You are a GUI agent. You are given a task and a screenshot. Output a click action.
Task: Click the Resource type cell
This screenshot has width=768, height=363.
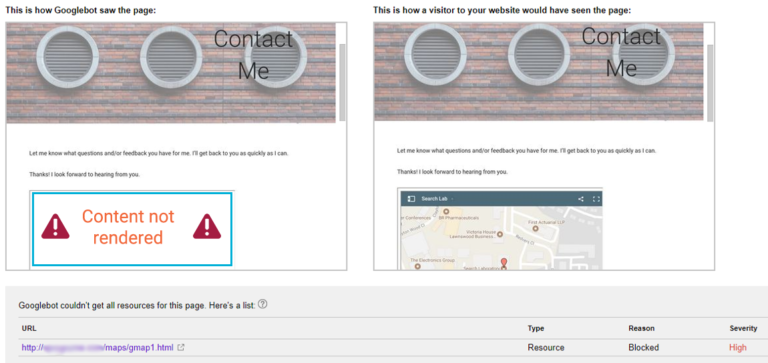[546, 348]
